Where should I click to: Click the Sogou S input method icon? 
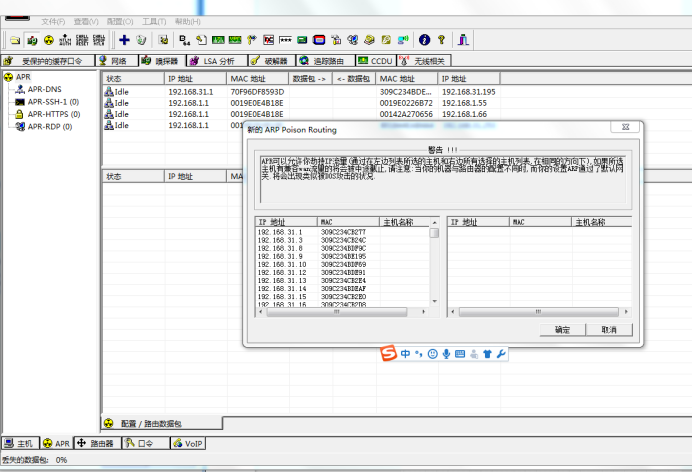[x=387, y=354]
